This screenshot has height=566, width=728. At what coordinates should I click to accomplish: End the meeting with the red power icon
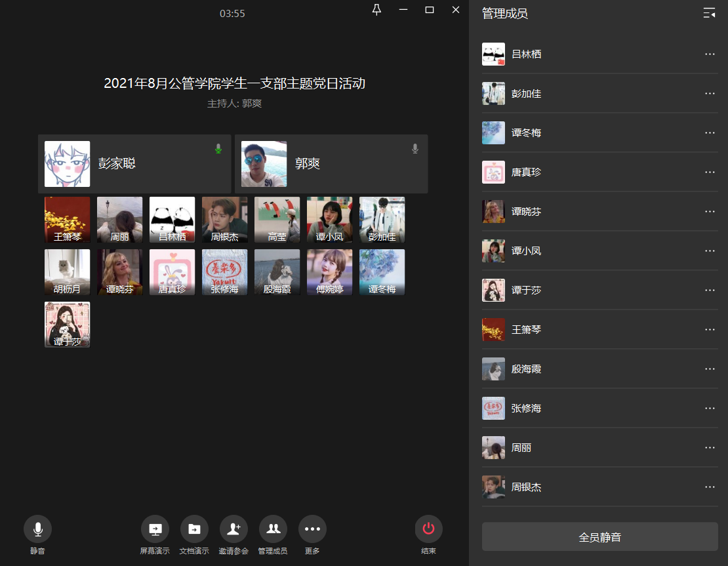coord(428,529)
